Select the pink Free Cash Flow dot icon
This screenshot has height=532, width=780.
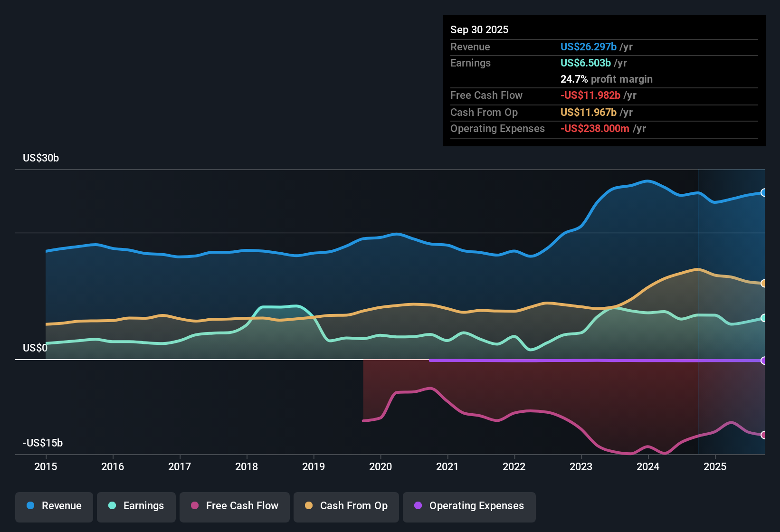point(194,506)
